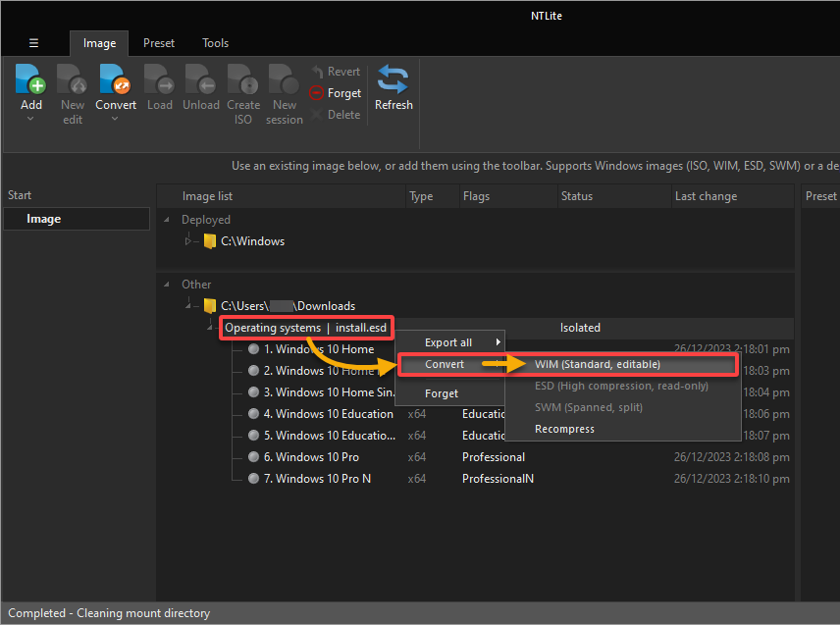Click the C:\Windows folder icon
Image resolution: width=840 pixels, height=625 pixels.
tap(210, 241)
